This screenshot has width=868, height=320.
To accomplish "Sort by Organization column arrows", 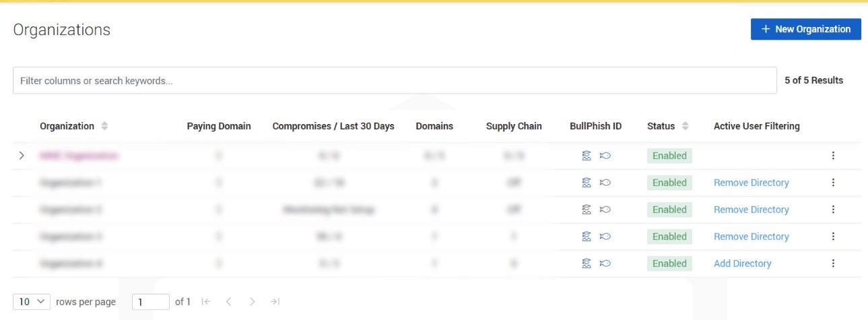I will click(x=104, y=126).
